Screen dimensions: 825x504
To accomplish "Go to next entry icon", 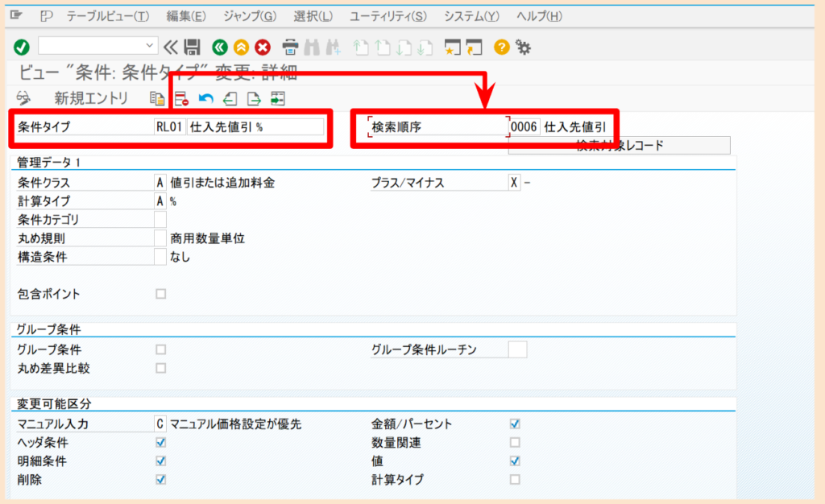I will [x=254, y=98].
